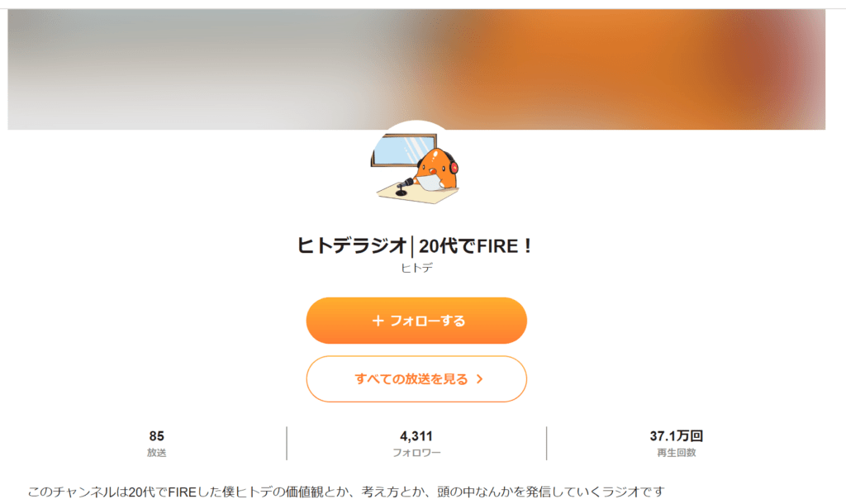The image size is (846, 504).
Task: Click the chevron arrow beside すべての放送を見る
Action: (x=480, y=379)
